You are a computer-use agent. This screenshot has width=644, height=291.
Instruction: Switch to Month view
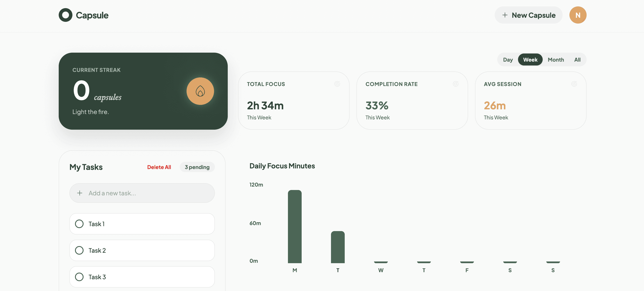coord(556,59)
